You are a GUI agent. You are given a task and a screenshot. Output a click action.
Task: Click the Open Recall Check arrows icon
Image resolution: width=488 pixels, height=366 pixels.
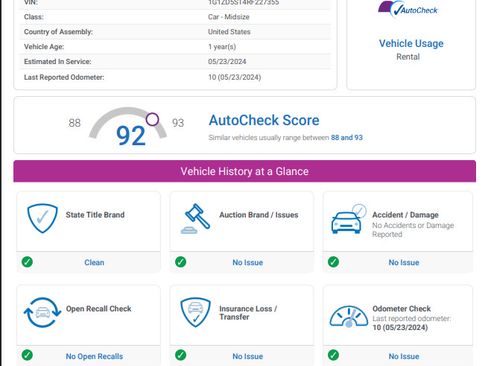[x=42, y=313]
